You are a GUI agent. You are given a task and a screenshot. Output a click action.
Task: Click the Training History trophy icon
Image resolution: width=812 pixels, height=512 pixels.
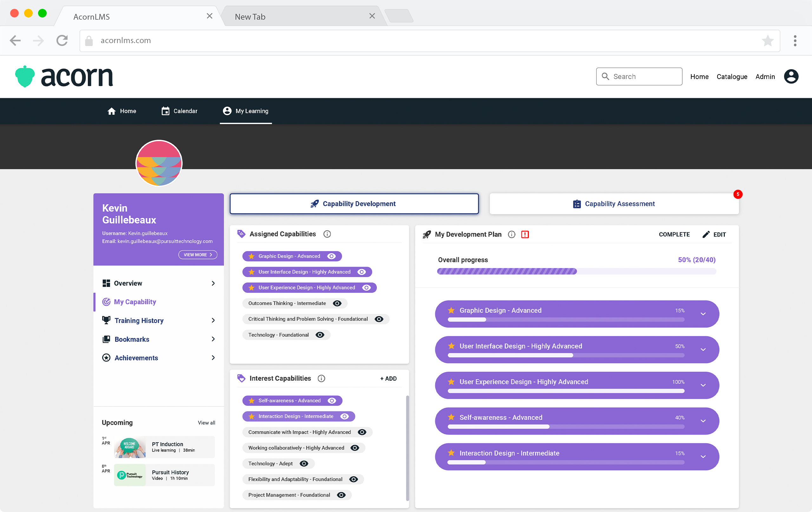(106, 320)
